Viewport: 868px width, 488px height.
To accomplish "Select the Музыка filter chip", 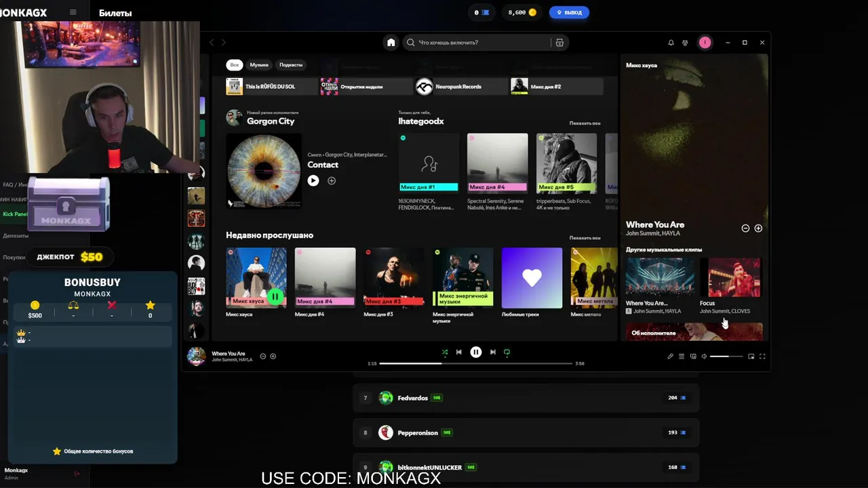I will [x=259, y=65].
